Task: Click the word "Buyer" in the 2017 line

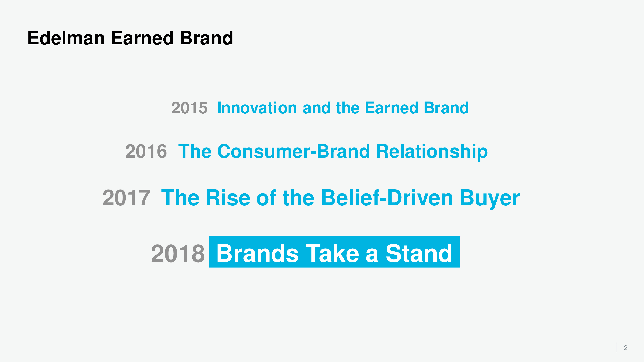Action: (x=490, y=198)
